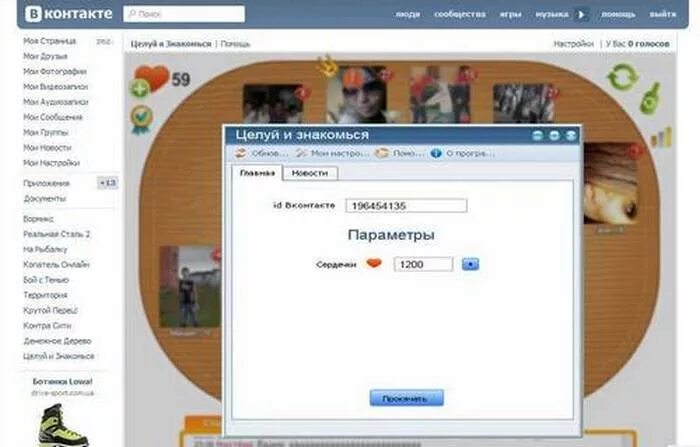
Task: Click the id Вконтакте input field
Action: 406,206
